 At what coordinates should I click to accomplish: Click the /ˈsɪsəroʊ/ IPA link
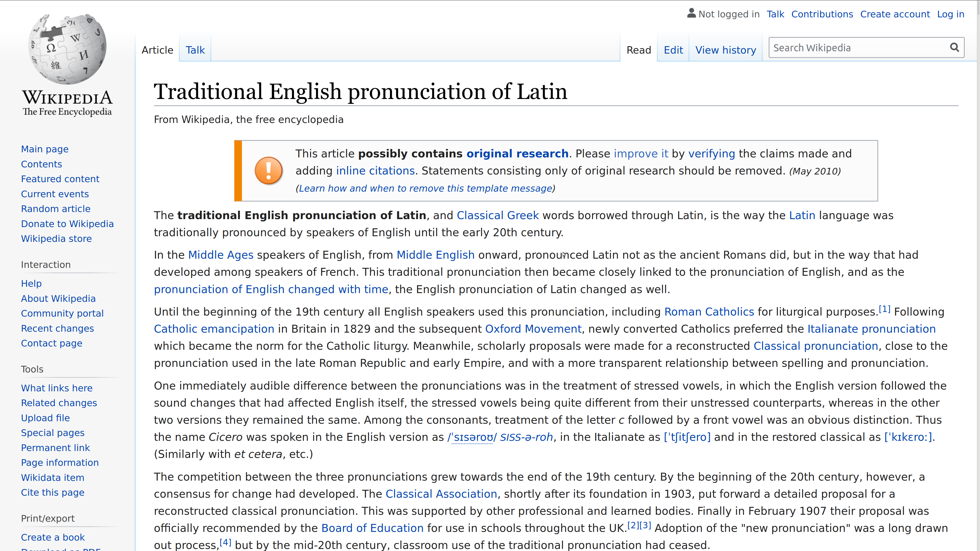click(x=472, y=437)
